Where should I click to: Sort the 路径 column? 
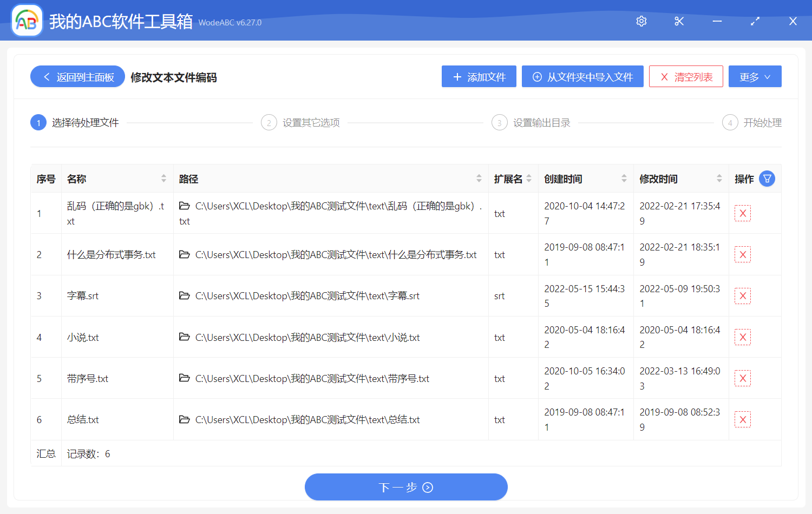coord(479,178)
